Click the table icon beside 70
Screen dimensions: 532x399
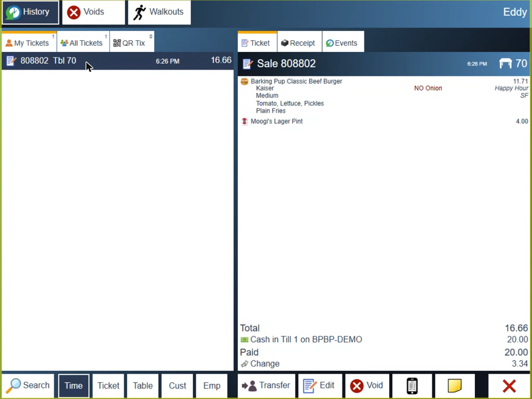(506, 63)
